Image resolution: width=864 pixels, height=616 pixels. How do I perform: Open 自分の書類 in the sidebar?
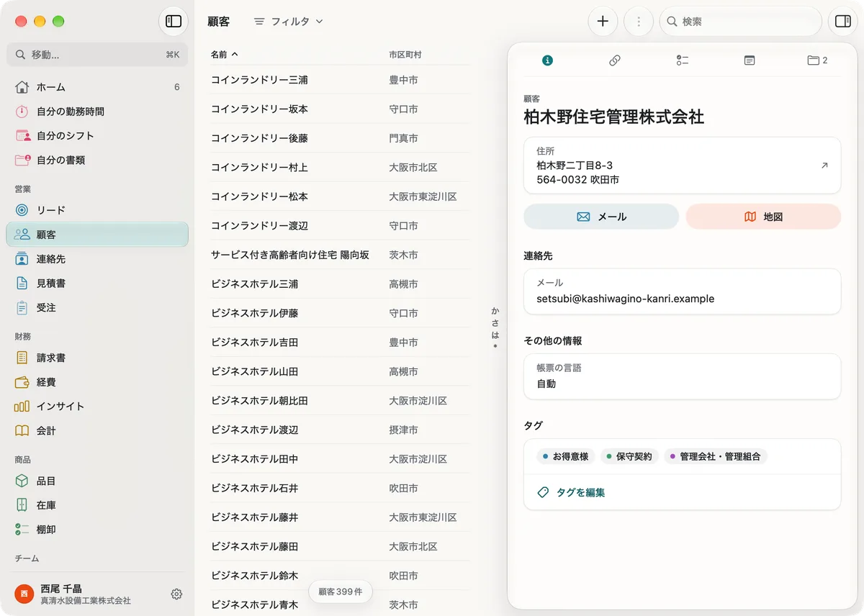(x=97, y=160)
